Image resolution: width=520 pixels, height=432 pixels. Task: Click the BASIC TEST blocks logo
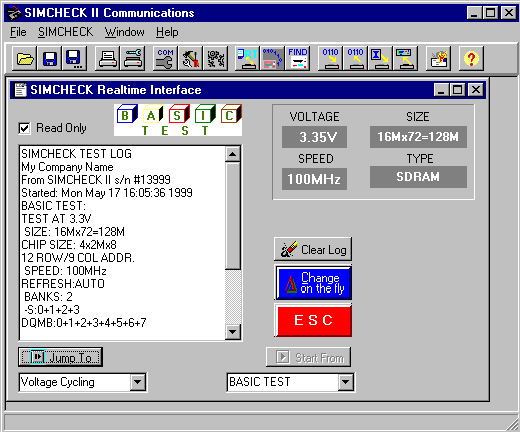(x=178, y=120)
